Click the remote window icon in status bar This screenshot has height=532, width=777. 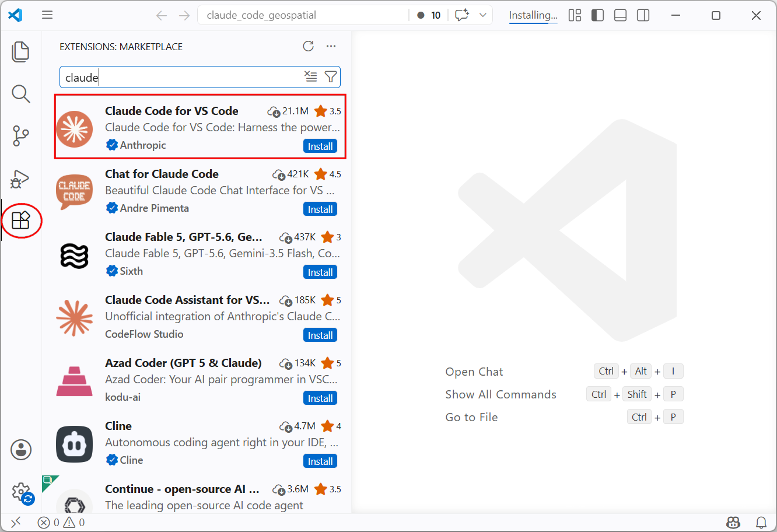pyautogui.click(x=16, y=522)
